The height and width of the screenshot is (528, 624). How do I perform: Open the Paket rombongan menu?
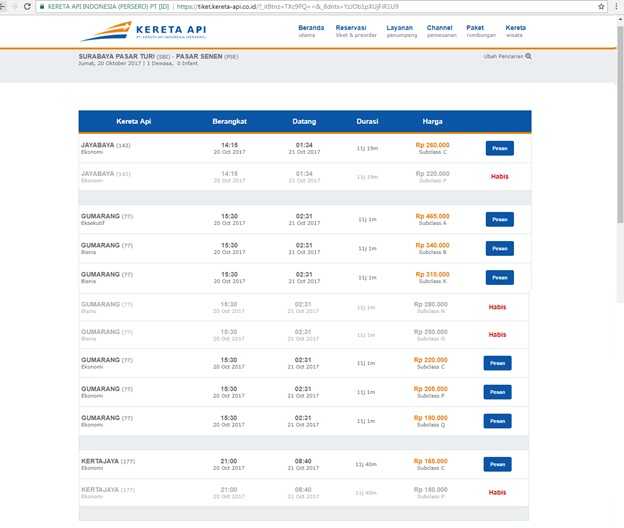477,31
